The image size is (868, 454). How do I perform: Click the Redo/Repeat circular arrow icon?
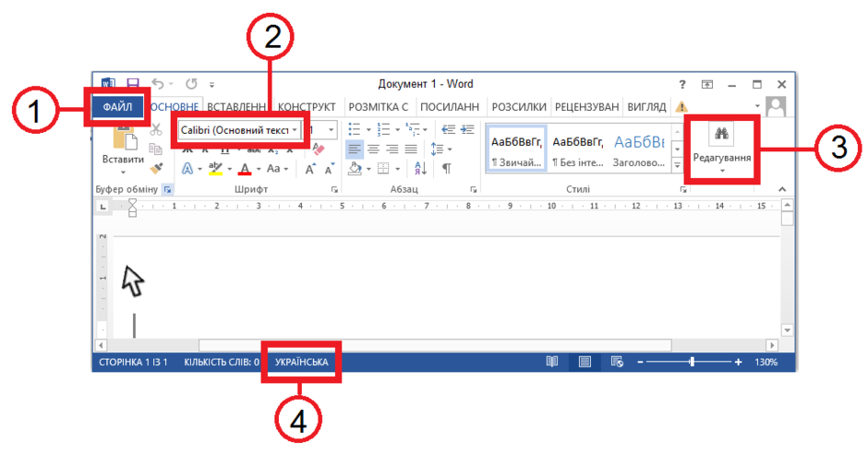191,83
